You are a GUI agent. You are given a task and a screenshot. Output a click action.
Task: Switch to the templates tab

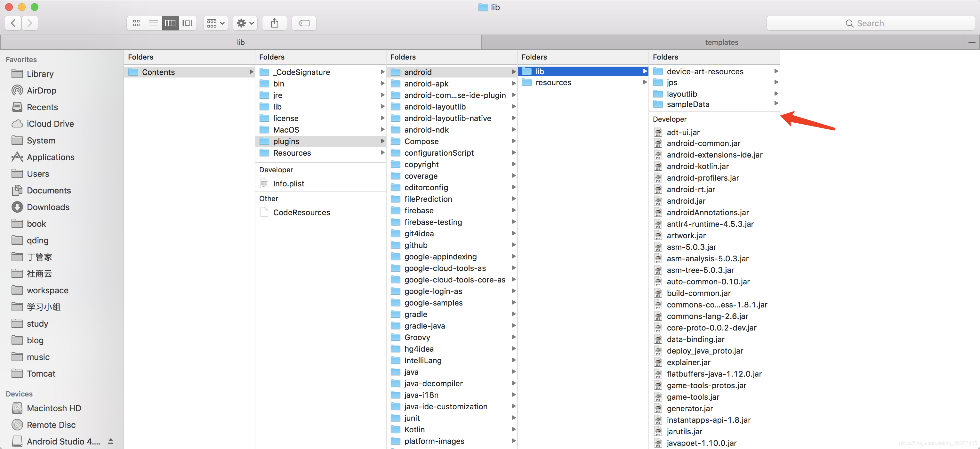(722, 42)
